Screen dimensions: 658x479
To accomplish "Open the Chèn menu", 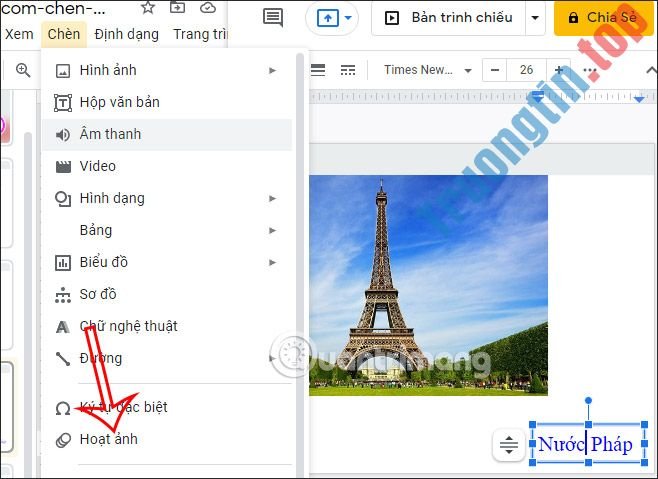I will tap(64, 34).
